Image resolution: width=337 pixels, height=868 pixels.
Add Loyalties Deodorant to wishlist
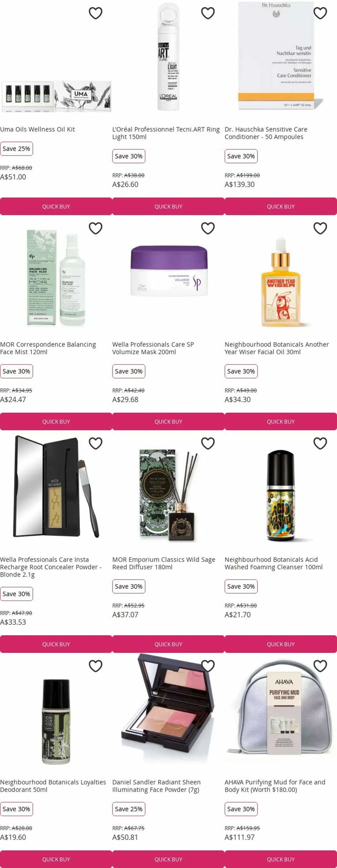coord(95,666)
